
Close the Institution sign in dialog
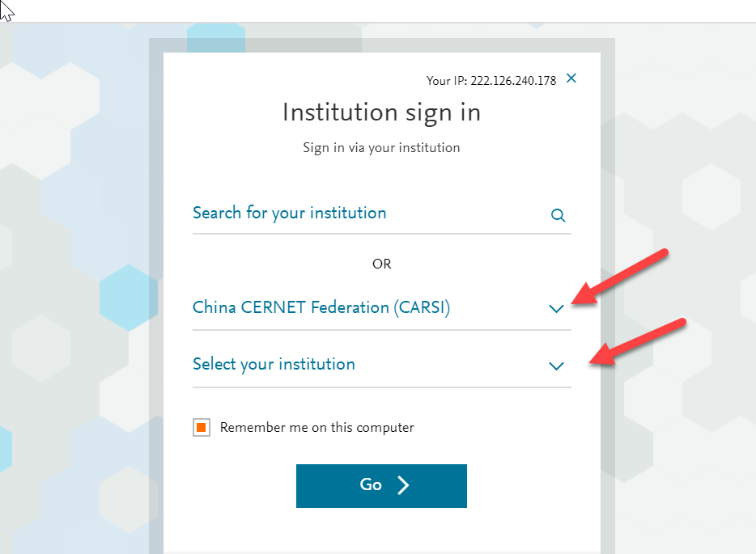coord(571,78)
